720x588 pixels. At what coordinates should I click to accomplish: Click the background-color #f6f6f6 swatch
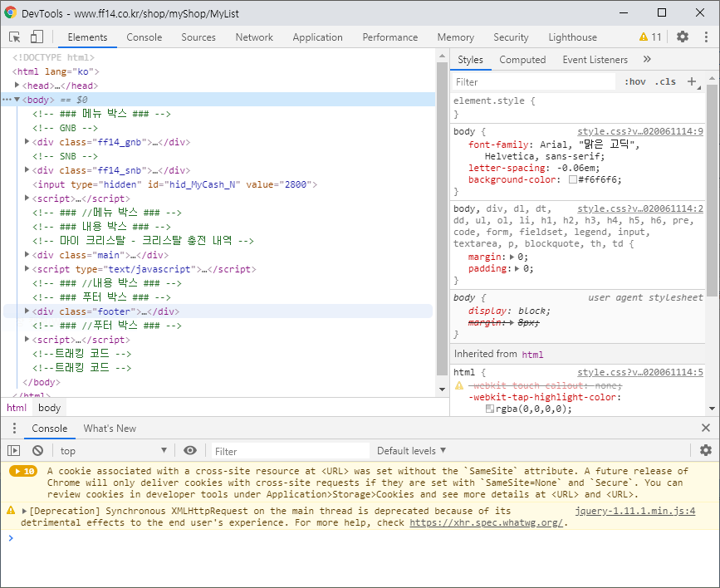tap(573, 179)
